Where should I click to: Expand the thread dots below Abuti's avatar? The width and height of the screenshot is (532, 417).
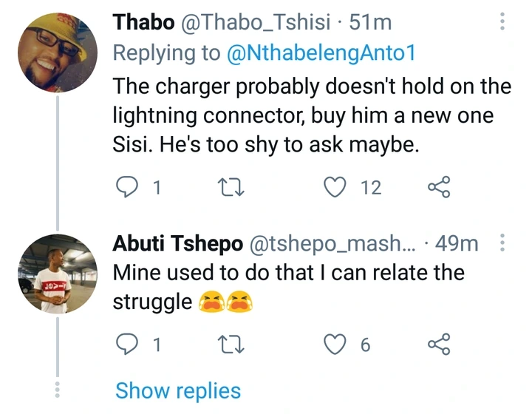[58, 389]
